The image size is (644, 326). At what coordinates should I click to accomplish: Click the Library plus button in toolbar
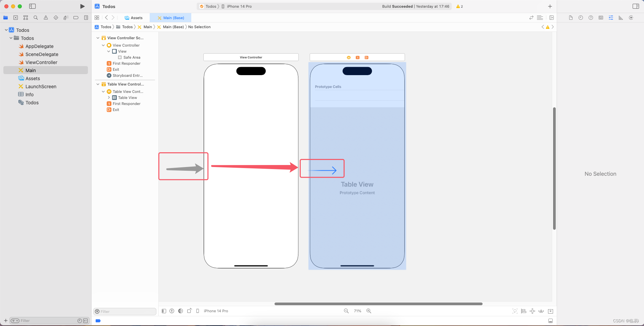(x=550, y=6)
